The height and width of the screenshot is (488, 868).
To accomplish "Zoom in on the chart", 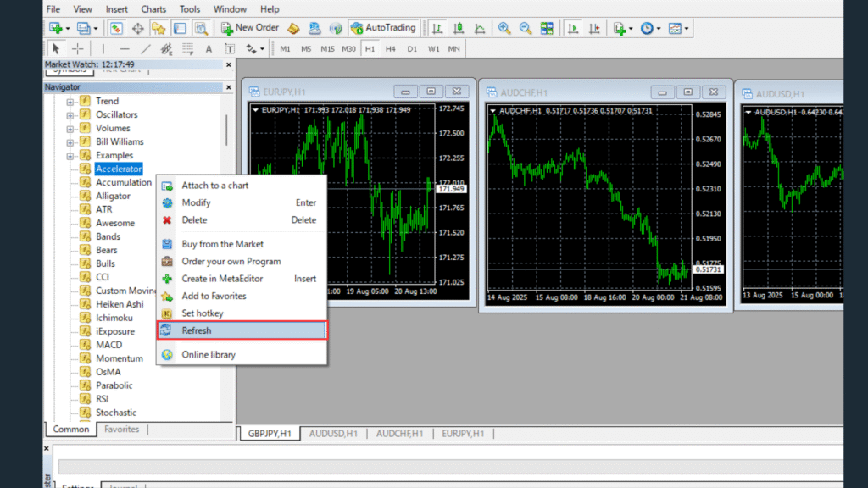I will click(x=504, y=28).
